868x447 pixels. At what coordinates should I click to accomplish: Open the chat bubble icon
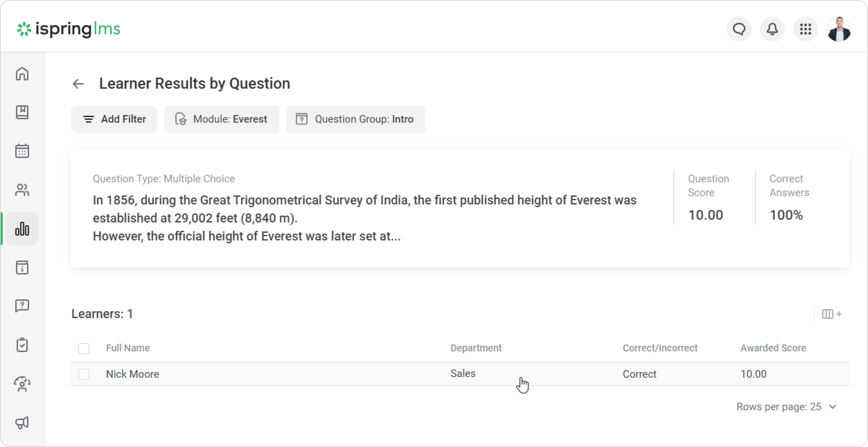coord(739,29)
